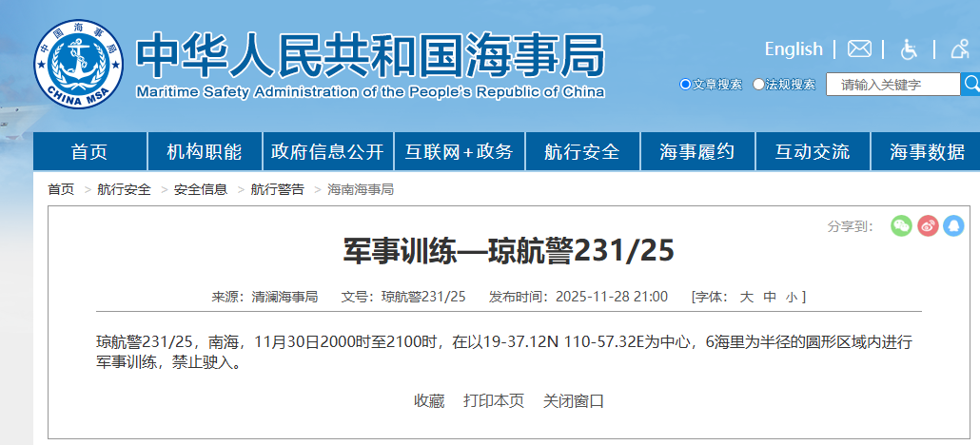Click the blue search magnifier button
This screenshot has width=980, height=445.
[970, 84]
